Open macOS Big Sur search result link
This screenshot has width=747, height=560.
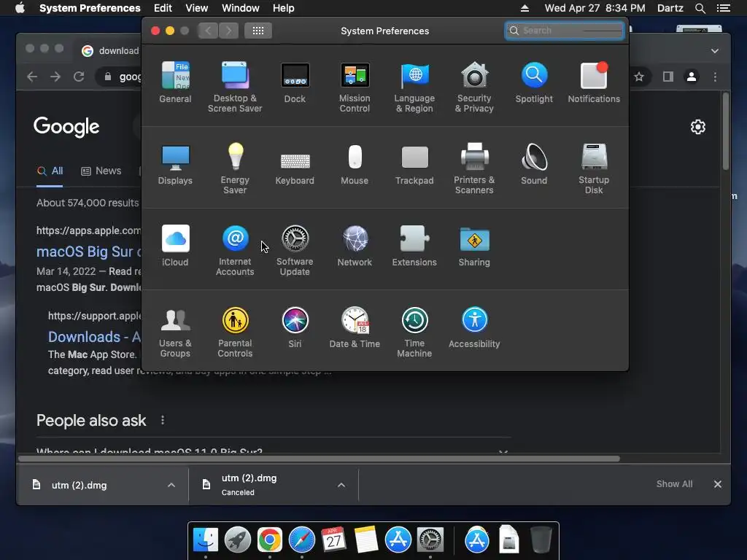click(x=89, y=252)
